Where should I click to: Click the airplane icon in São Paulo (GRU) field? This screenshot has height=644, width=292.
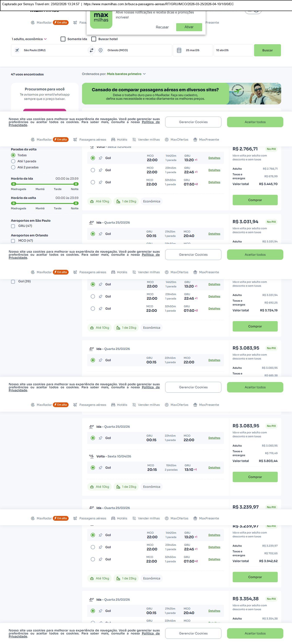tap(17, 50)
